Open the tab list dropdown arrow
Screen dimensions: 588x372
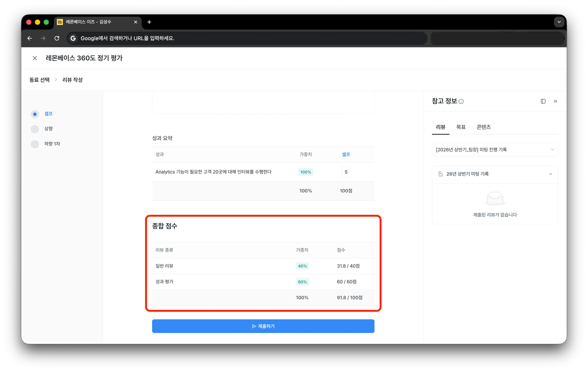point(559,22)
